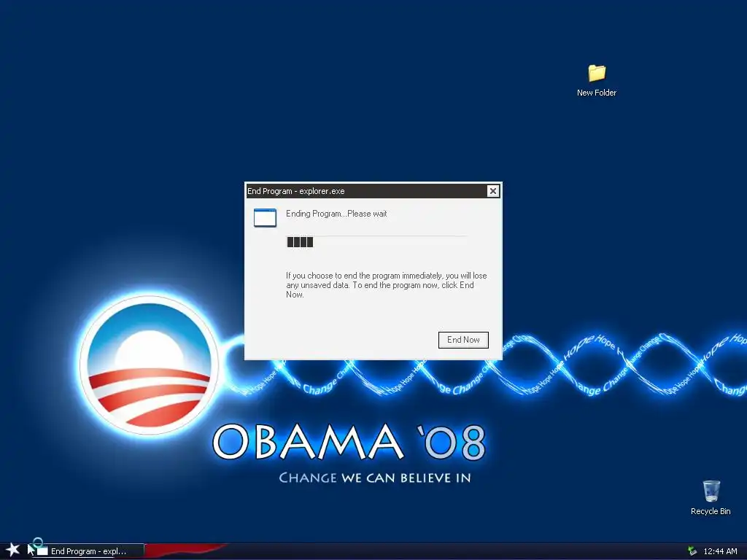Click the End Now button

point(463,340)
